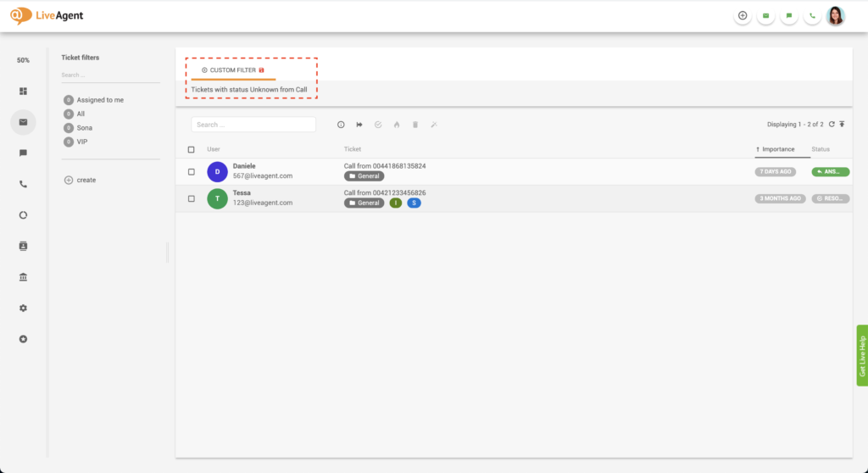Image resolution: width=868 pixels, height=473 pixels.
Task: Click the refresh icon beside Displaying 1 - 2
Action: click(832, 125)
